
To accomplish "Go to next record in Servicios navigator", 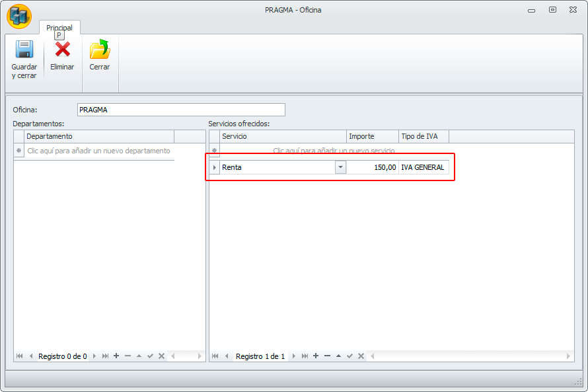I will point(293,356).
